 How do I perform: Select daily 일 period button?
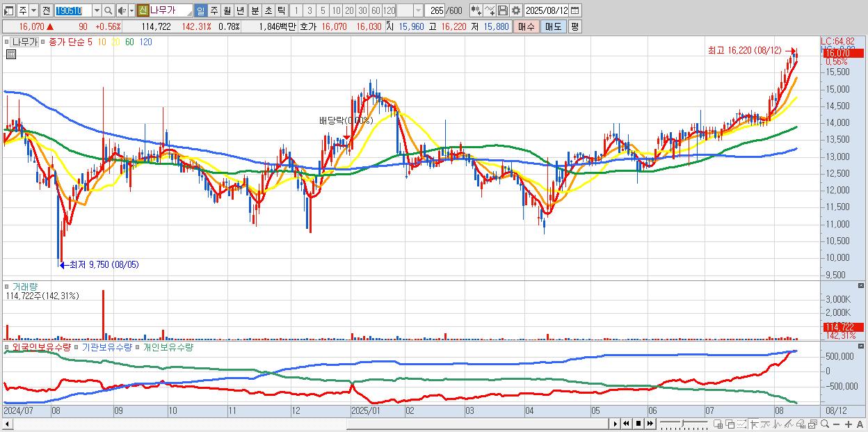coord(200,10)
